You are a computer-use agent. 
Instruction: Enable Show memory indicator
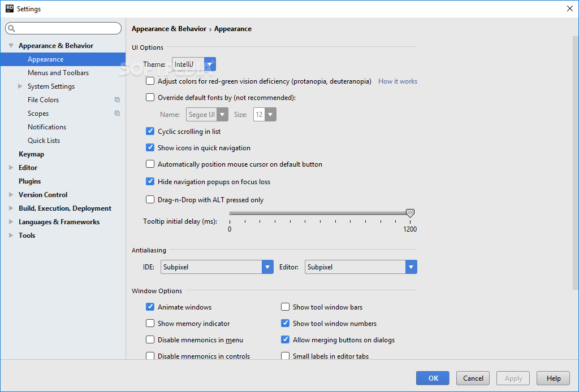150,323
